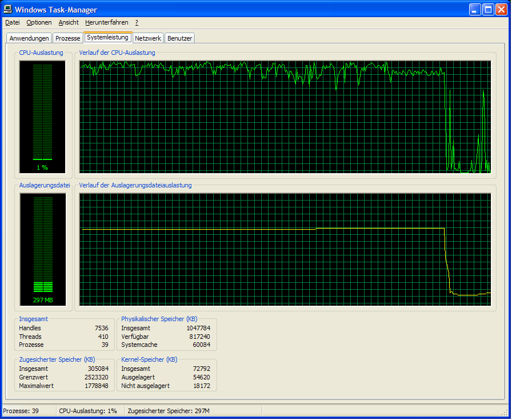Select the Systemleistung tab
Image resolution: width=512 pixels, height=420 pixels.
coord(107,38)
